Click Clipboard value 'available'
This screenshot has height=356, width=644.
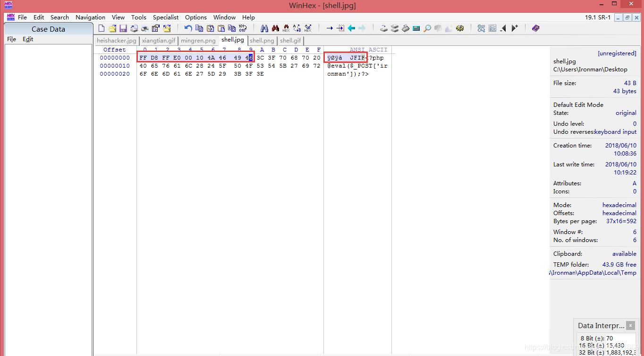[624, 254]
